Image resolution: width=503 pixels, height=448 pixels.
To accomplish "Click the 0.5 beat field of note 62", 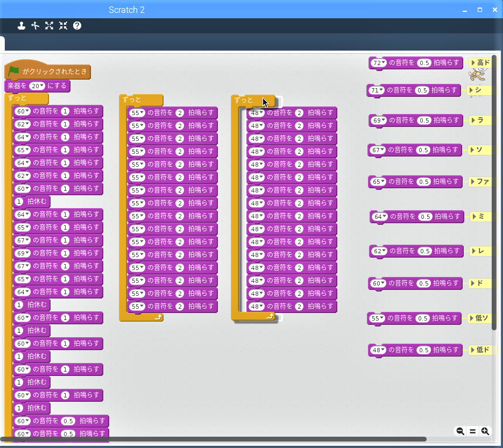I will pos(425,251).
